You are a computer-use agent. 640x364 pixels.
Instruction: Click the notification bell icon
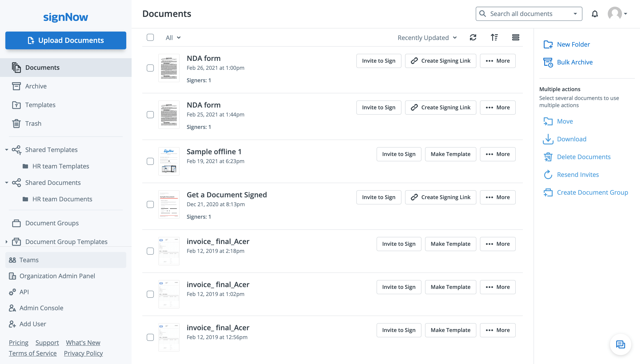(x=594, y=14)
